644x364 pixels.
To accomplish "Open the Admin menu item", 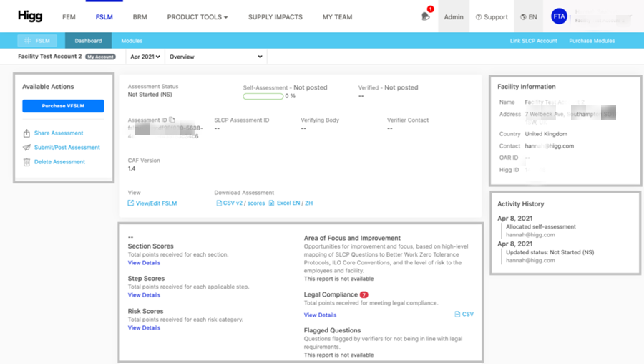I will point(454,17).
